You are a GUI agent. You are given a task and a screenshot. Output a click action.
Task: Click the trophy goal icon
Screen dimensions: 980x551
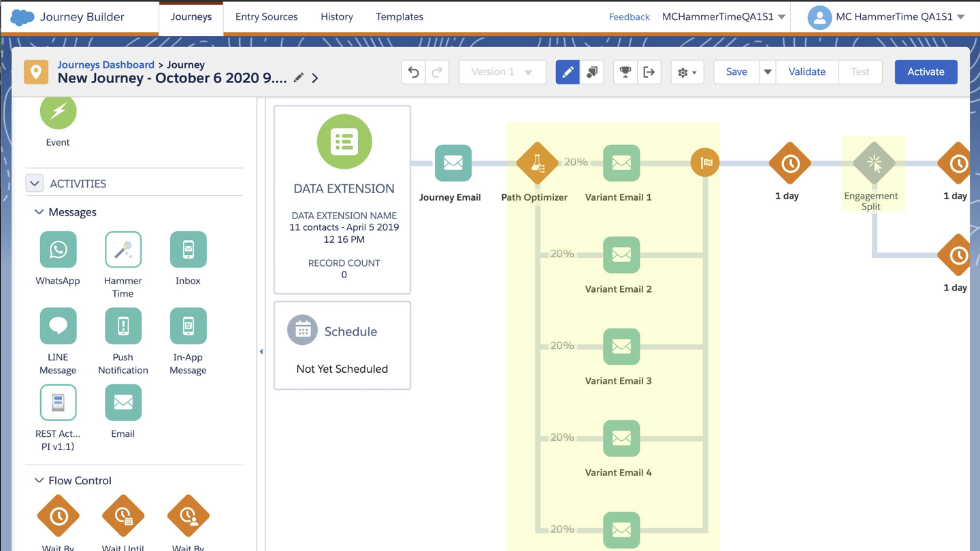[625, 72]
